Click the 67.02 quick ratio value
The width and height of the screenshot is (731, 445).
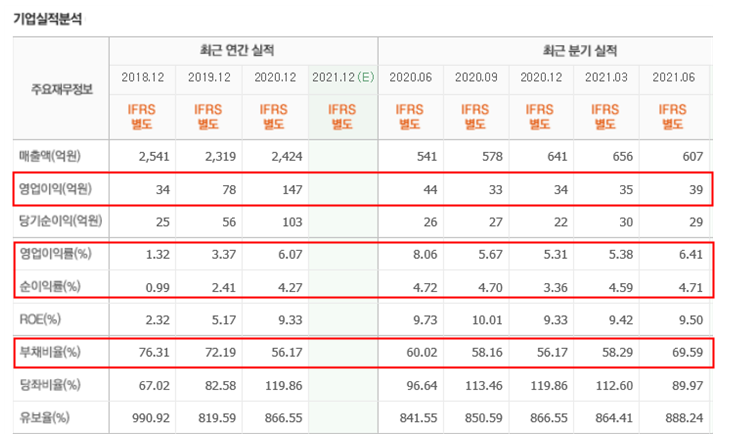pos(154,386)
